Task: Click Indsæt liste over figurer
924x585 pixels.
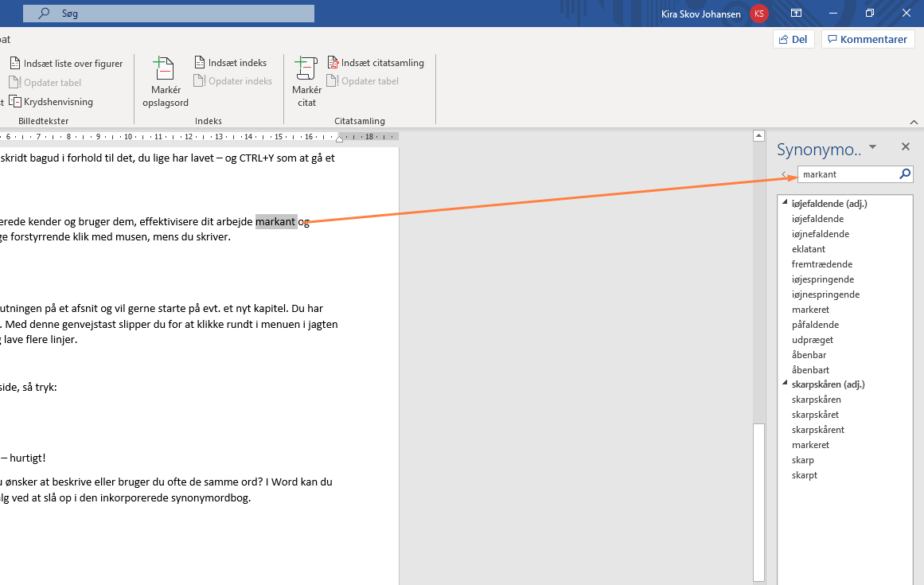Action: [67, 64]
